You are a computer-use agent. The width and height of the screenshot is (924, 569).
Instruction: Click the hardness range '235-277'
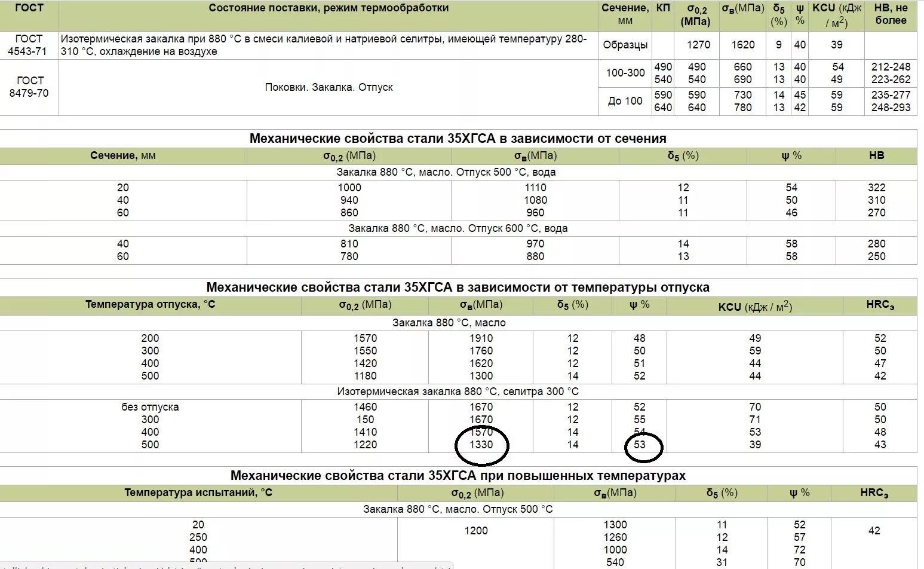891,95
